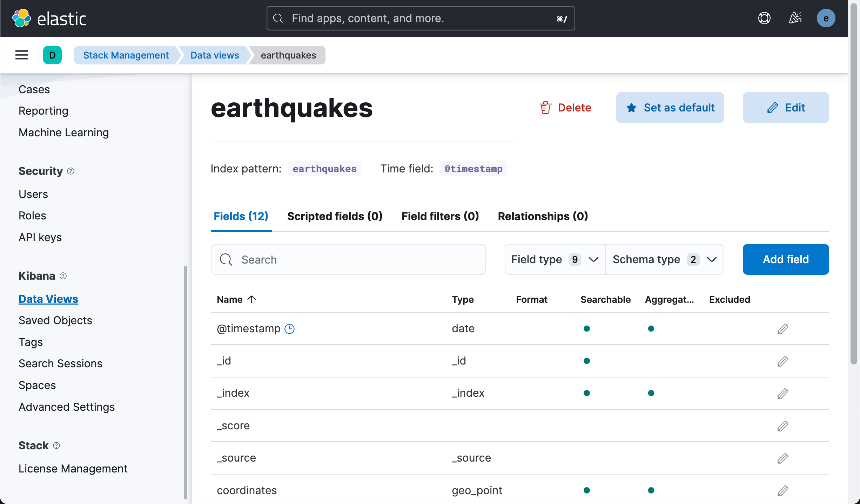
Task: Click the green D space avatar
Action: (x=52, y=55)
